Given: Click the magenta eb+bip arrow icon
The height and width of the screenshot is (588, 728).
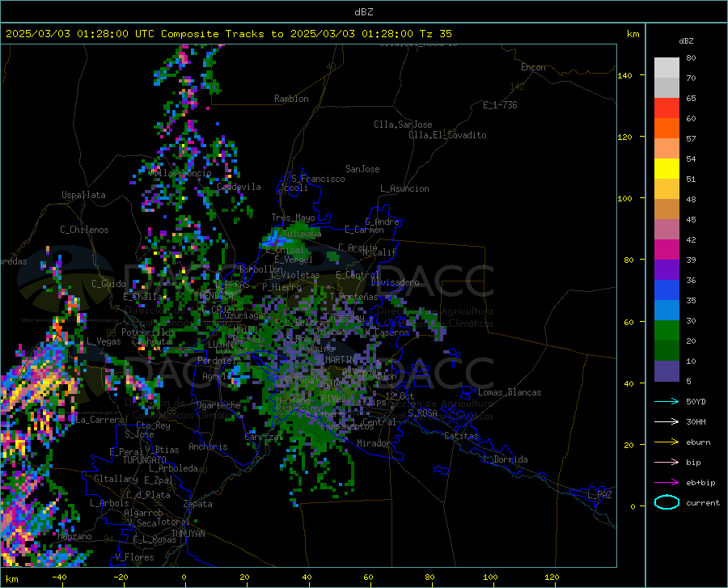Looking at the screenshot, I should (x=667, y=483).
